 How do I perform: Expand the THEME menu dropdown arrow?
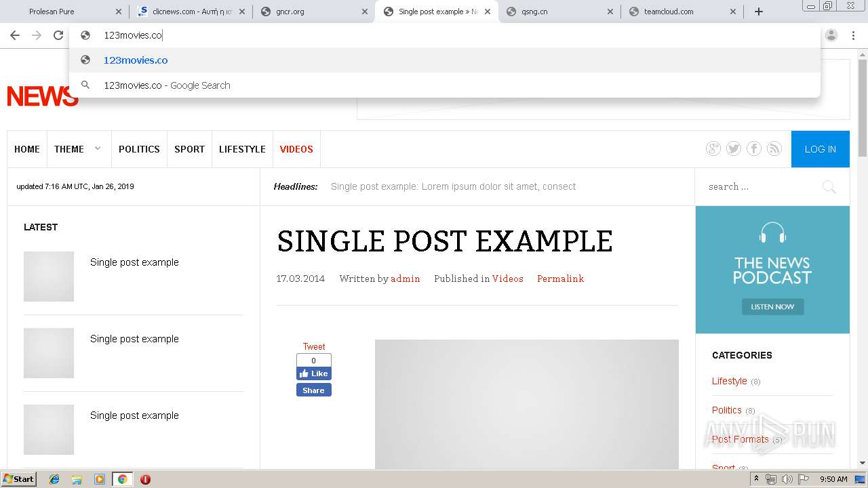pyautogui.click(x=98, y=148)
